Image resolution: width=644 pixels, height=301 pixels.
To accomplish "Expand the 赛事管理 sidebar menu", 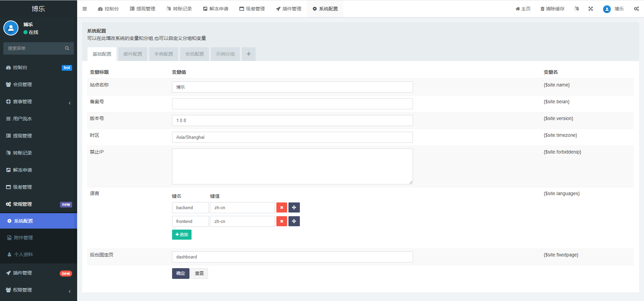I will [x=38, y=102].
